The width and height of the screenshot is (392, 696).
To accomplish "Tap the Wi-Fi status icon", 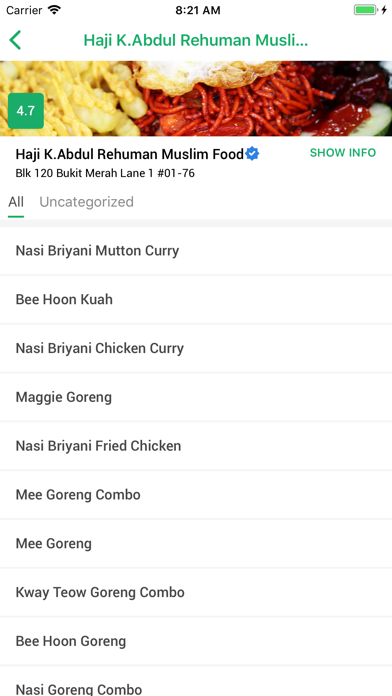I will point(54,10).
